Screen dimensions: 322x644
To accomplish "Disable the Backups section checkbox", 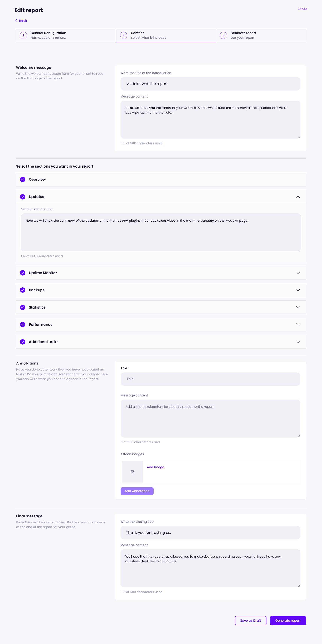I will tap(23, 290).
